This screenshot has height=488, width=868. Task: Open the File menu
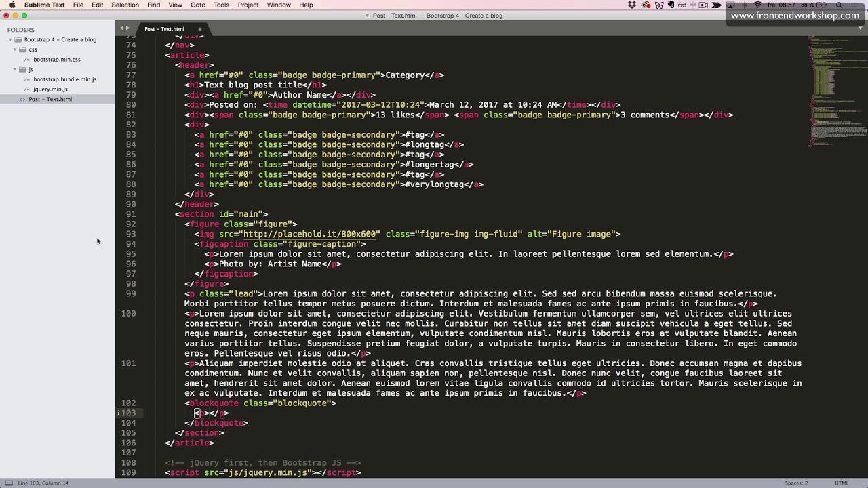(79, 5)
